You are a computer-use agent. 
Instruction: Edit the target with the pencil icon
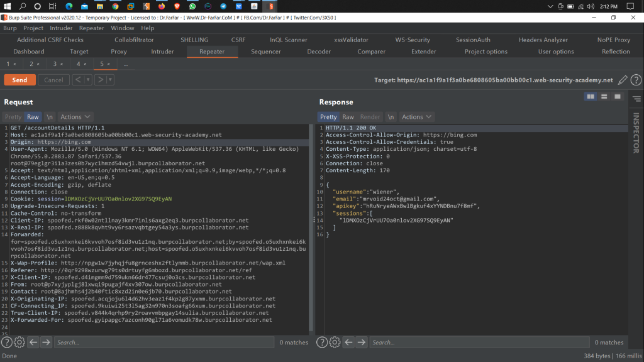coord(623,80)
